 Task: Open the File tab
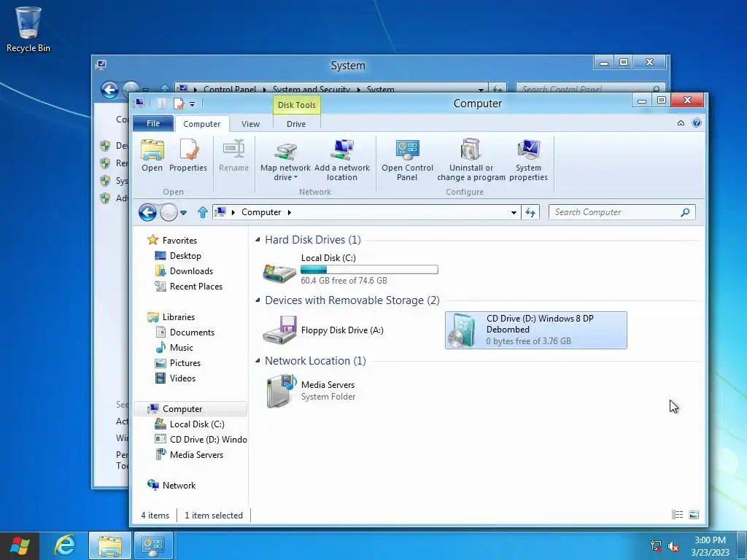tap(153, 123)
